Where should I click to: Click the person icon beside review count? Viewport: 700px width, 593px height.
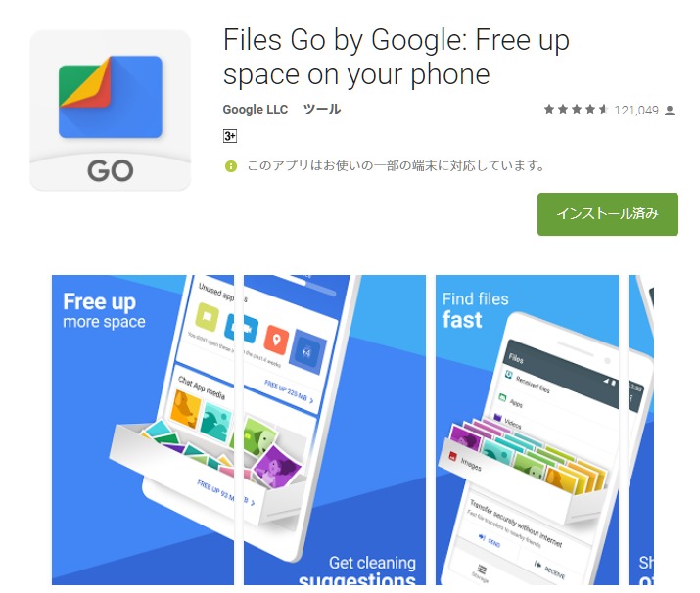[670, 111]
